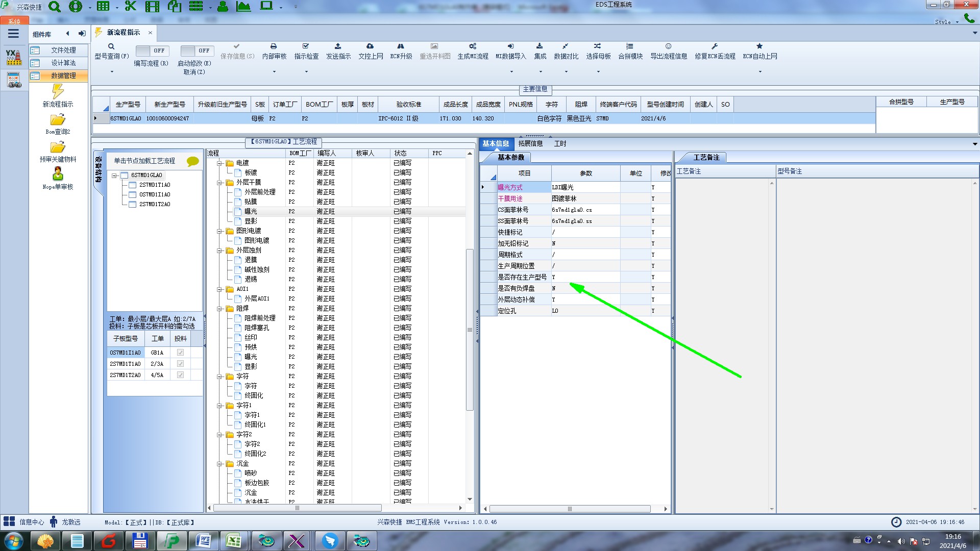Click 合拼模块 list toolbar button
This screenshot has height=551, width=980.
pyautogui.click(x=630, y=52)
